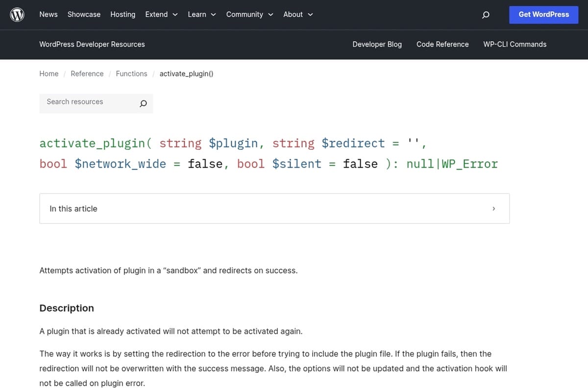Image resolution: width=588 pixels, height=392 pixels.
Task: Open the Learn dropdown
Action: pyautogui.click(x=201, y=14)
